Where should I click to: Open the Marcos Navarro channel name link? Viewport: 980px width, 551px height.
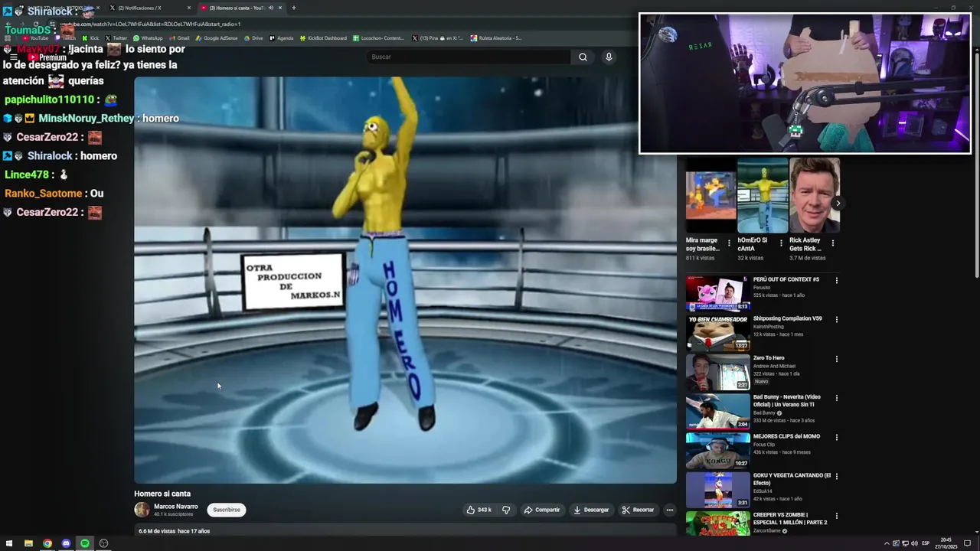tap(176, 507)
